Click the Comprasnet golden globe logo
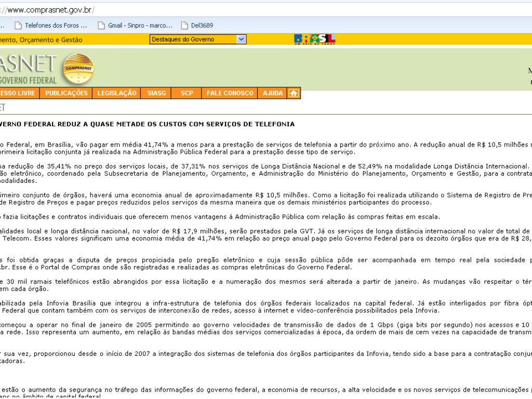The image size is (532, 399). click(x=78, y=69)
